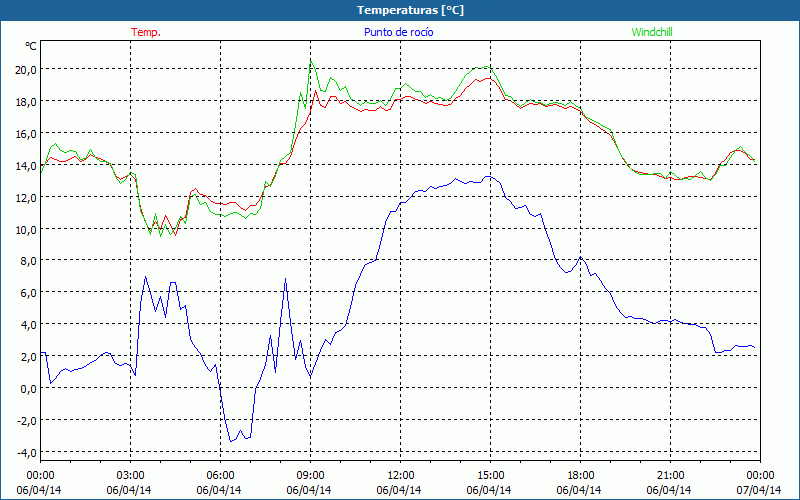Click the 14,0 y-axis value

(25, 165)
